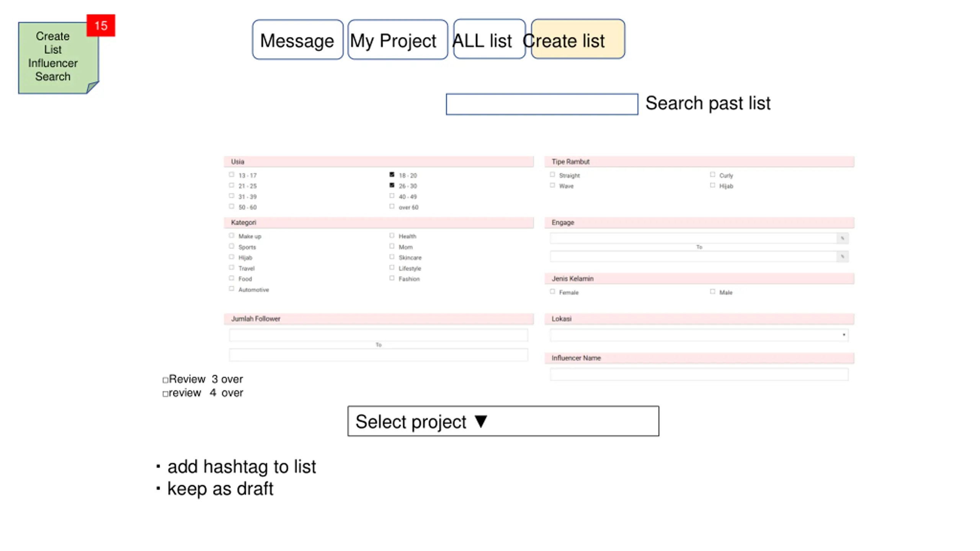Image resolution: width=980 pixels, height=551 pixels.
Task: Open the Lokasi dropdown
Action: (699, 335)
